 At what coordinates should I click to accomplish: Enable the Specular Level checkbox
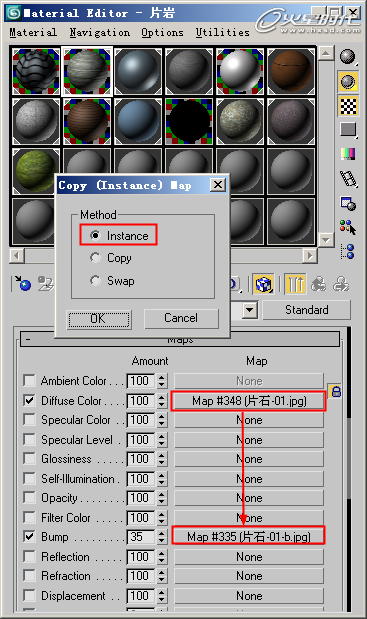point(29,439)
